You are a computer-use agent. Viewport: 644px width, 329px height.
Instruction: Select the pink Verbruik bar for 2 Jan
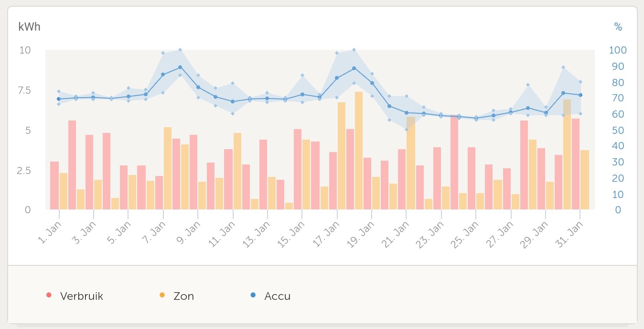coord(72,164)
